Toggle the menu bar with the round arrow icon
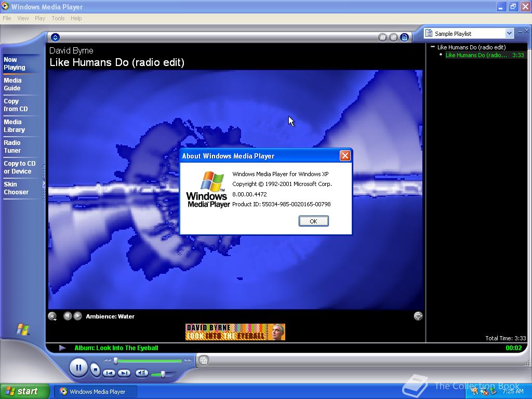Viewport: 532px width, 399px height. click(55, 37)
